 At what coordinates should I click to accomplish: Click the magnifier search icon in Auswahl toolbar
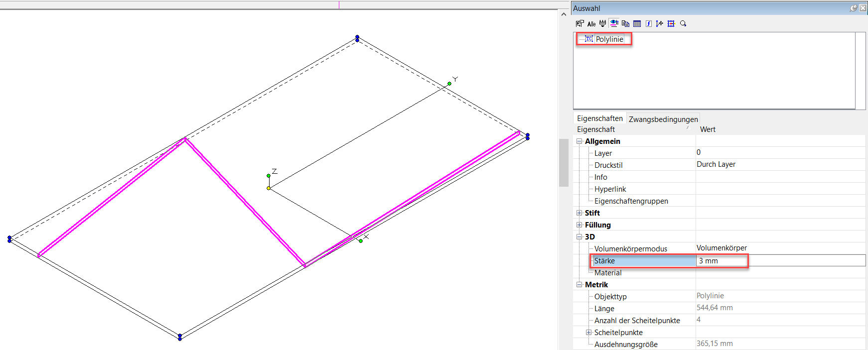[x=683, y=23]
